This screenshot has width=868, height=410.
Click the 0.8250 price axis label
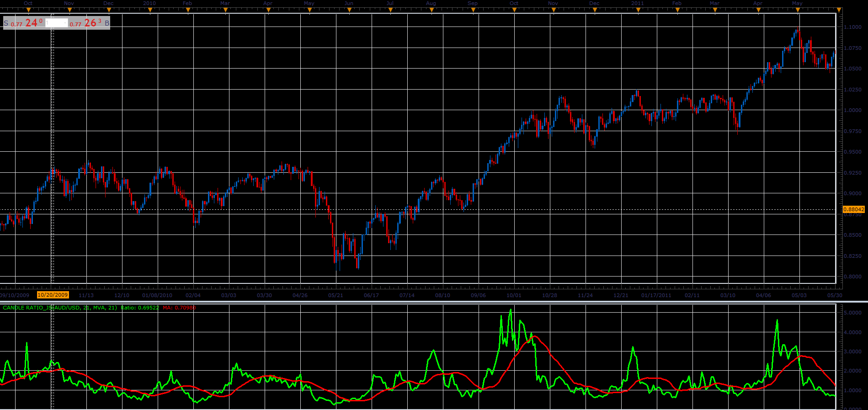853,256
